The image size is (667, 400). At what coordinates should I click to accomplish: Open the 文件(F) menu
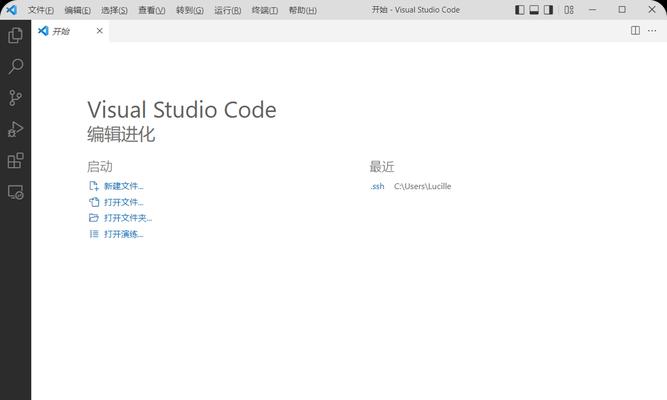[41, 10]
